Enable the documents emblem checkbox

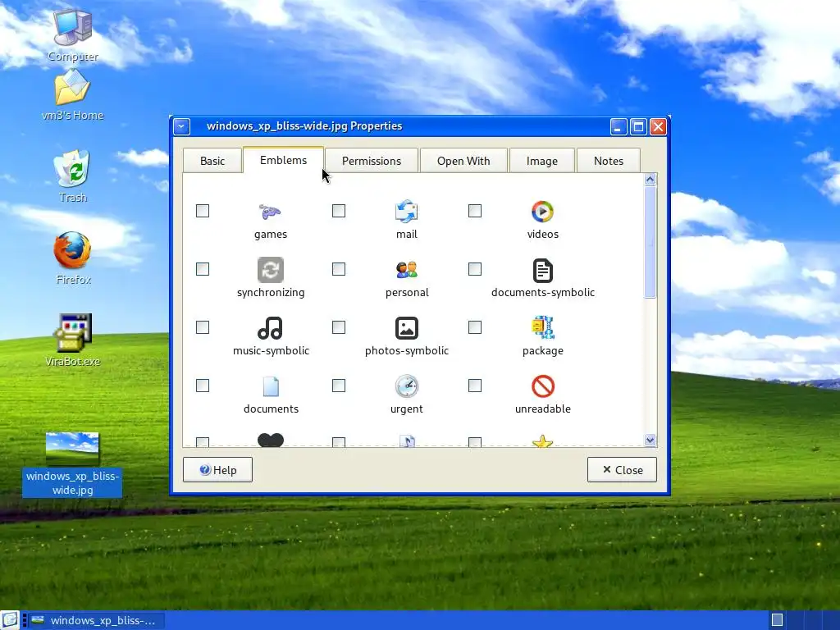[x=203, y=386]
